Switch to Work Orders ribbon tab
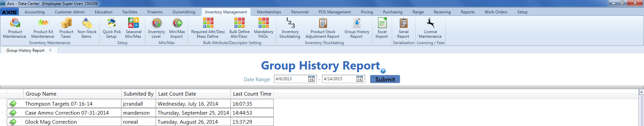 (x=496, y=12)
